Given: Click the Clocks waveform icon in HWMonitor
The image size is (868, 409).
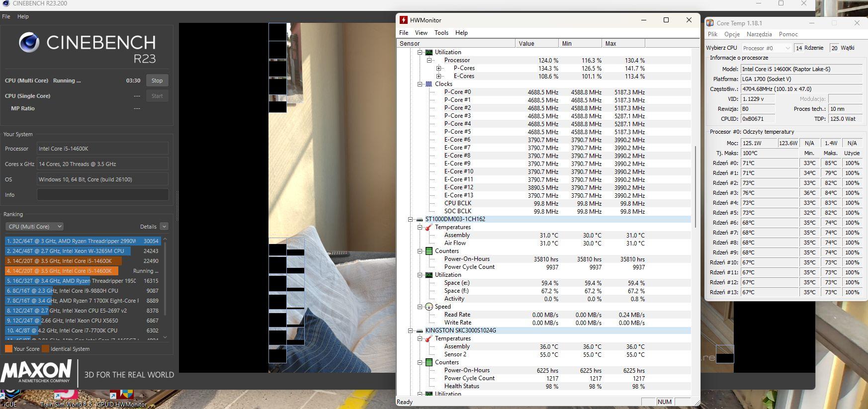Looking at the screenshot, I should 429,84.
